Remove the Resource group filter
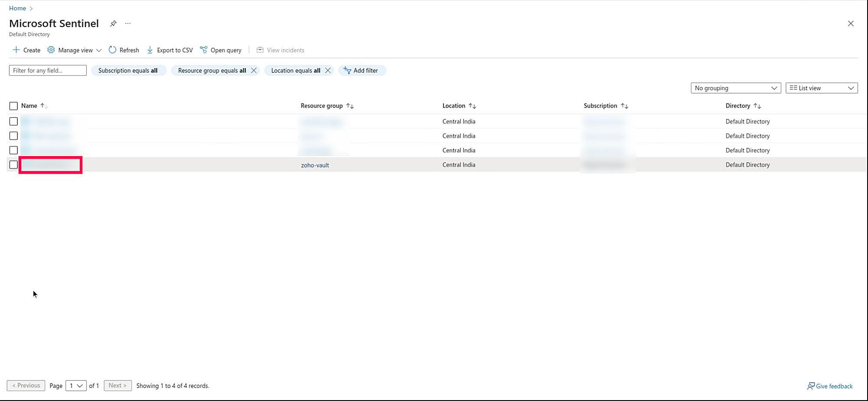Image resolution: width=868 pixels, height=401 pixels. pyautogui.click(x=254, y=70)
